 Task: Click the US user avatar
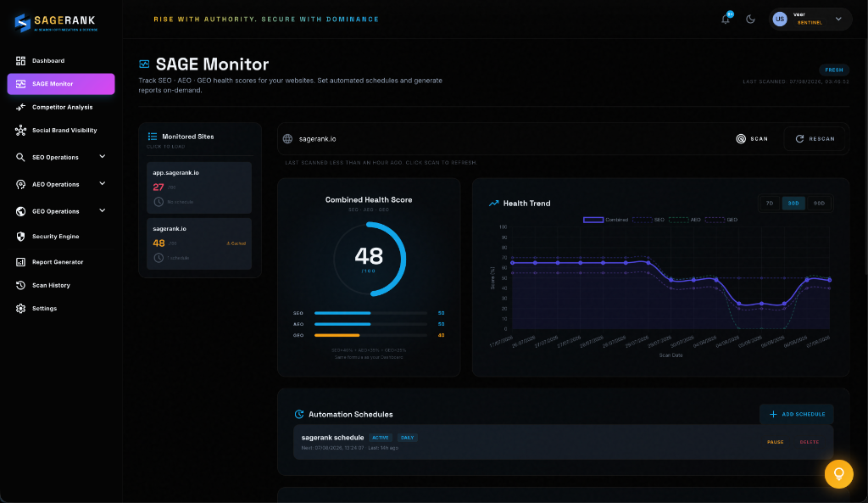click(x=780, y=19)
